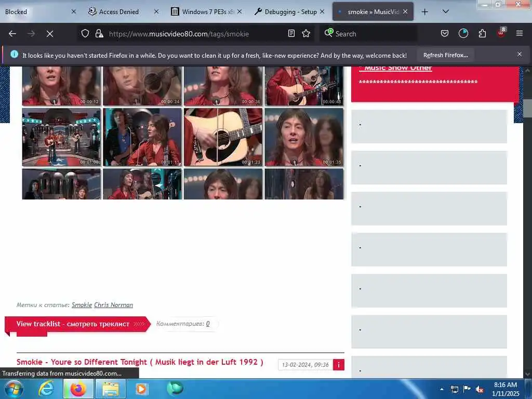
Task: Open the tracking protection shield icon
Action: coord(85,33)
